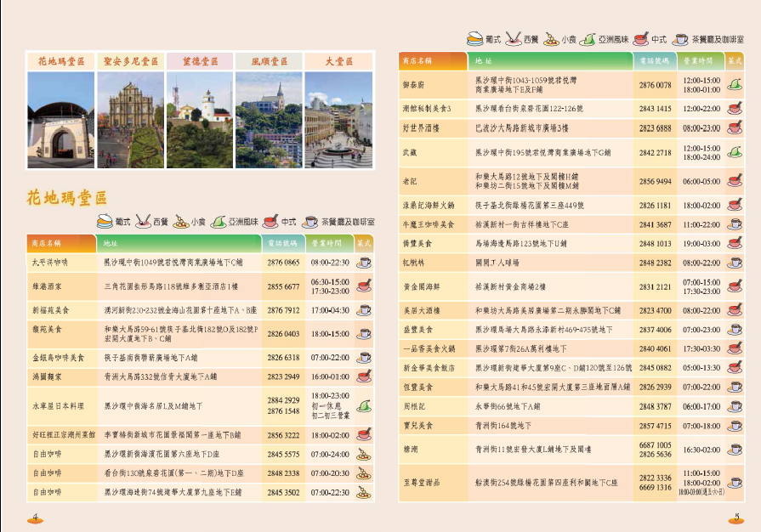
Task: Click the 亞洲風味 icon in top-right legend
Action: coord(588,39)
